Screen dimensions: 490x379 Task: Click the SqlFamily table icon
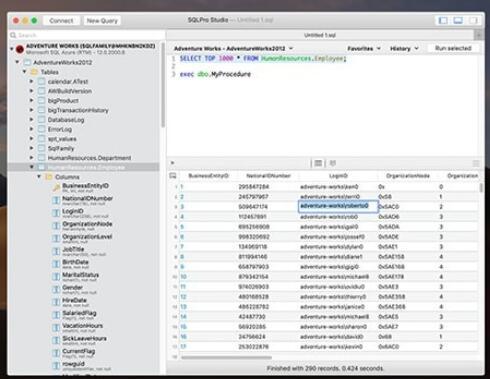tap(41, 148)
